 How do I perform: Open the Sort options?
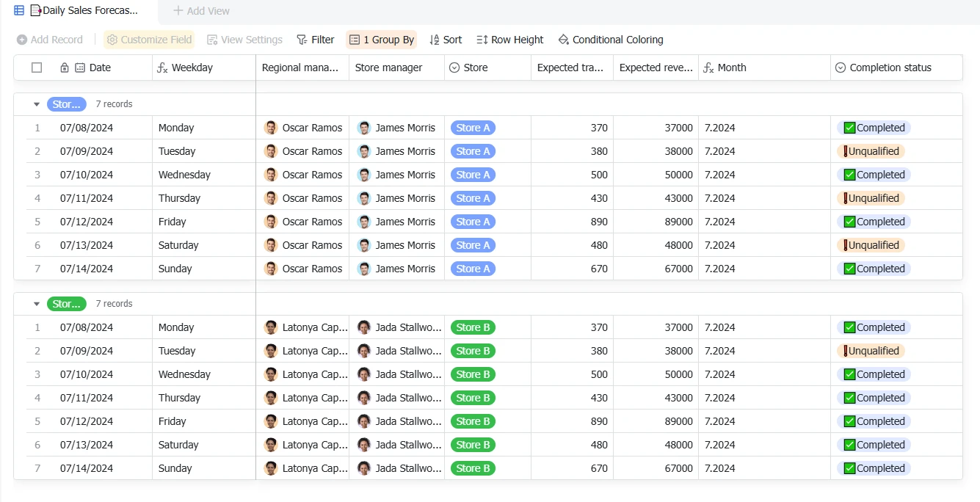pyautogui.click(x=446, y=40)
